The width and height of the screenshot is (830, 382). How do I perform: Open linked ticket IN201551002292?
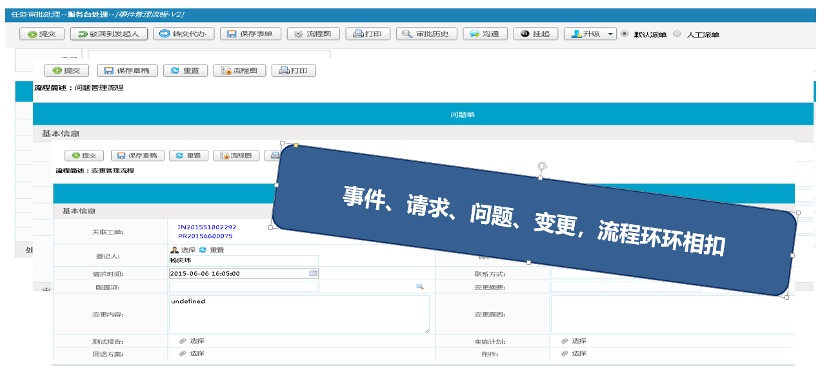(x=207, y=227)
